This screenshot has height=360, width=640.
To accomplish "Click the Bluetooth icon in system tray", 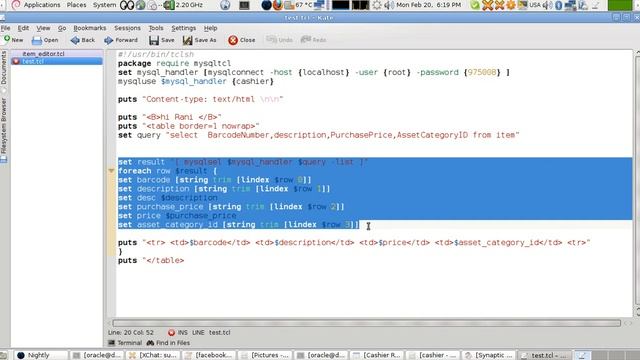I will [559, 5].
